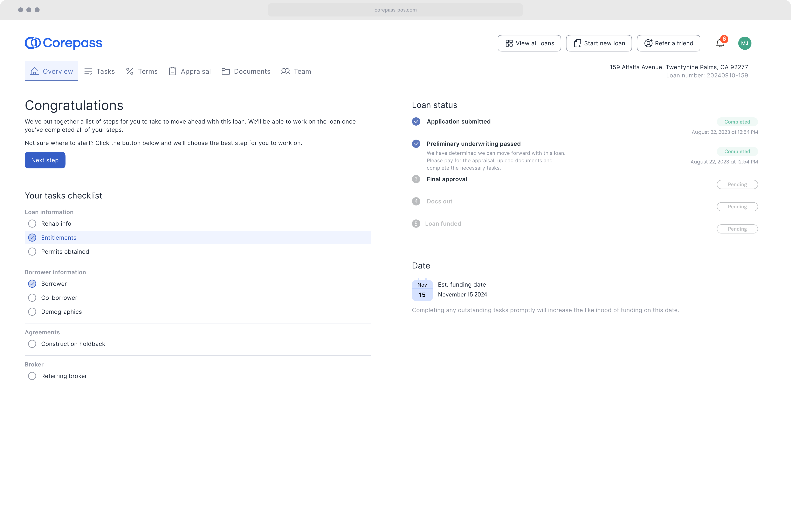Open the Construction holdback task label
The image size is (791, 532).
73,344
